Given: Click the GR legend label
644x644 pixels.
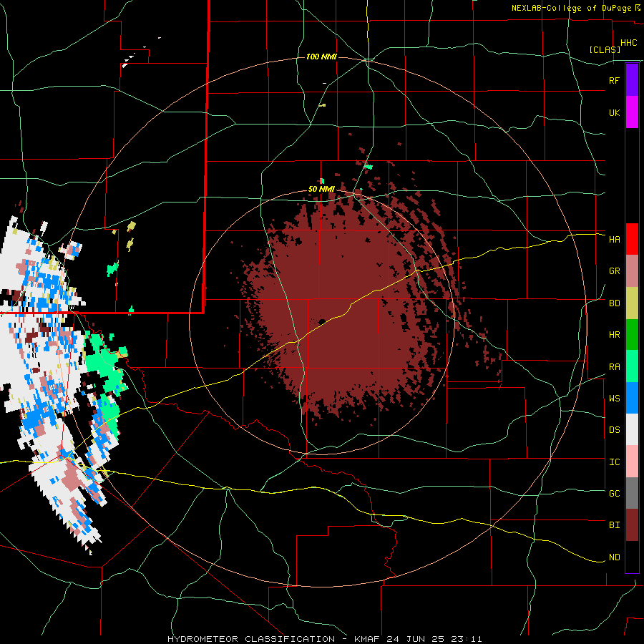Looking at the screenshot, I should (614, 271).
